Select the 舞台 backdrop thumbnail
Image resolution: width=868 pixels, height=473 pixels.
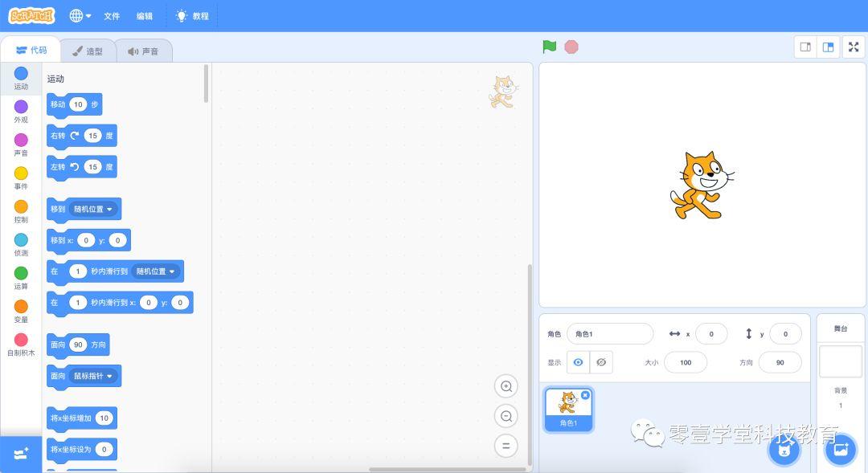tap(841, 362)
